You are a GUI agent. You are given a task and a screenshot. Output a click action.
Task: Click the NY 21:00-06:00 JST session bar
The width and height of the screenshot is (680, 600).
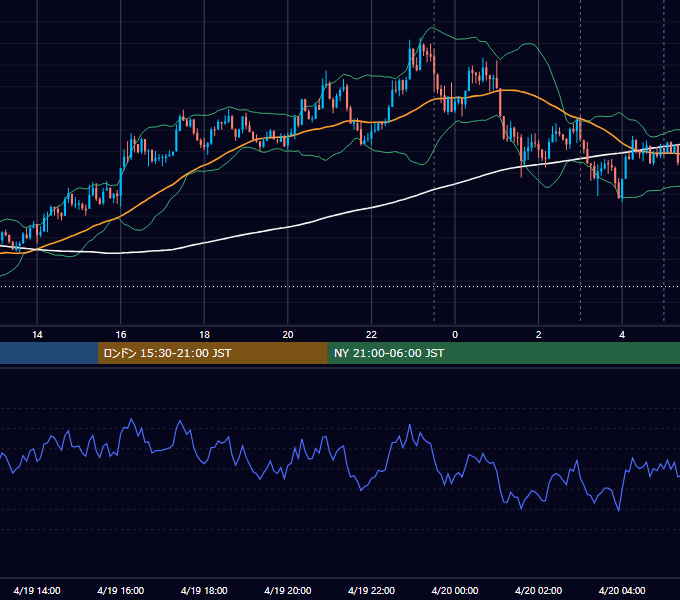pyautogui.click(x=503, y=353)
